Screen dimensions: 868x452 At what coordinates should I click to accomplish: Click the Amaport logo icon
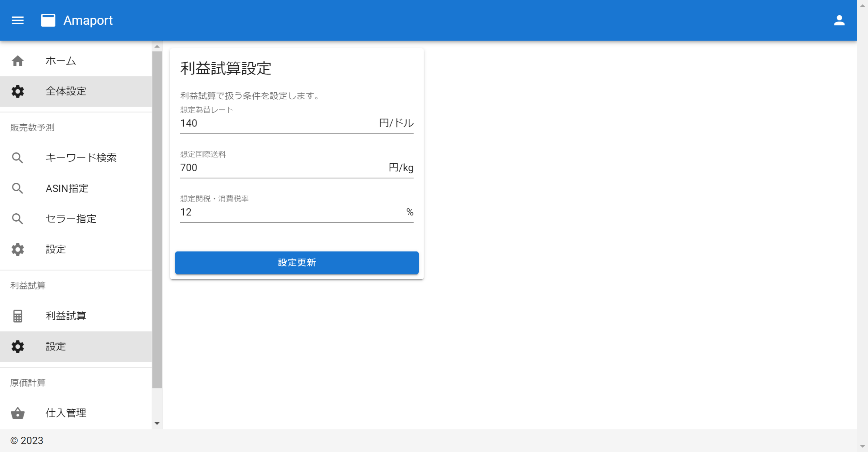(48, 20)
